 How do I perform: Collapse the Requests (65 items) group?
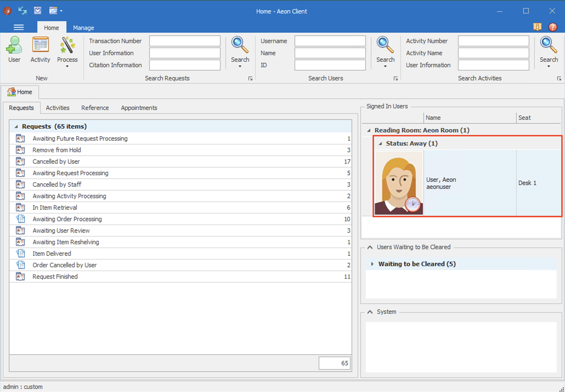pyautogui.click(x=16, y=126)
